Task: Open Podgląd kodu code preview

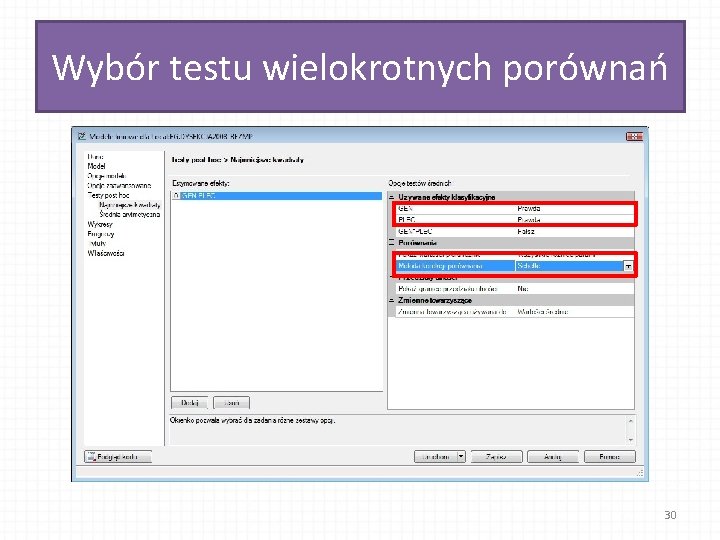Action: 118,457
